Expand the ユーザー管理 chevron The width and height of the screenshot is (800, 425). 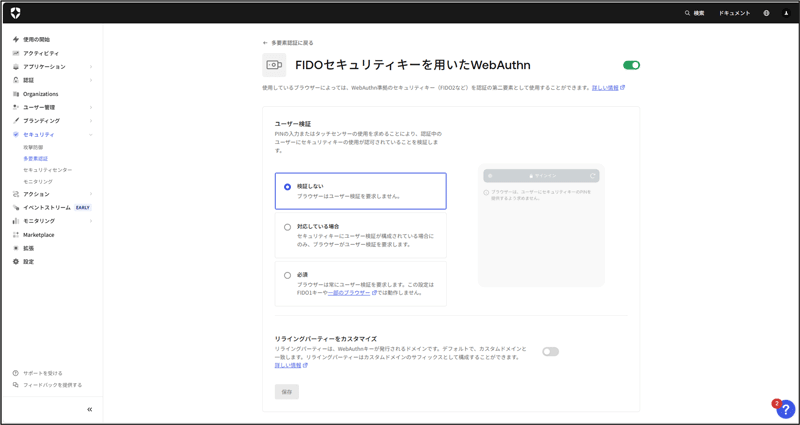[91, 107]
